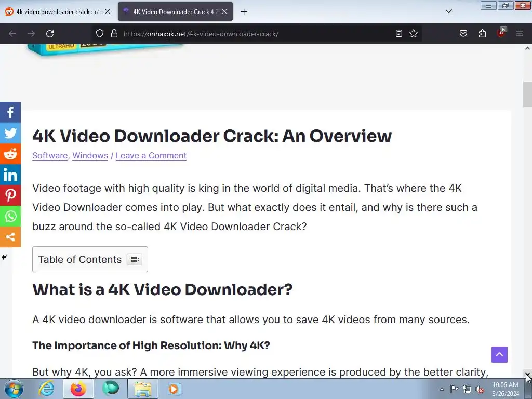Screen dimensions: 532x399
Task: Click the muted volume tray icon
Action: (x=480, y=390)
